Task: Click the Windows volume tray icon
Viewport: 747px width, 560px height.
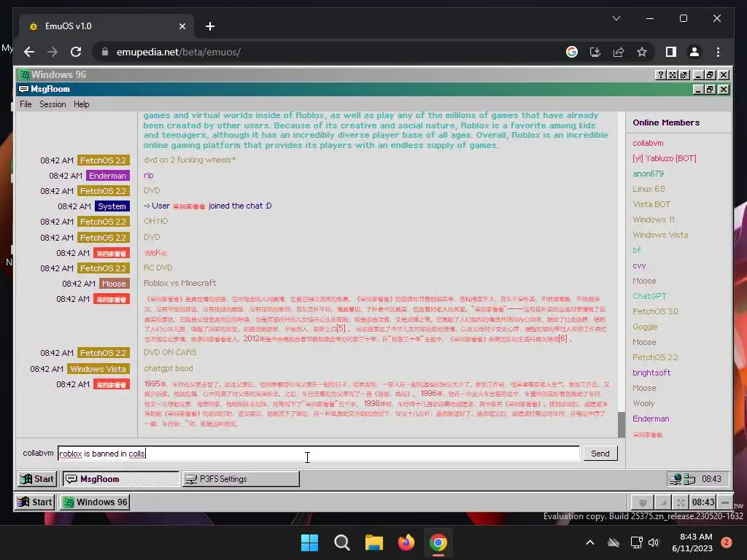Action: (654, 542)
